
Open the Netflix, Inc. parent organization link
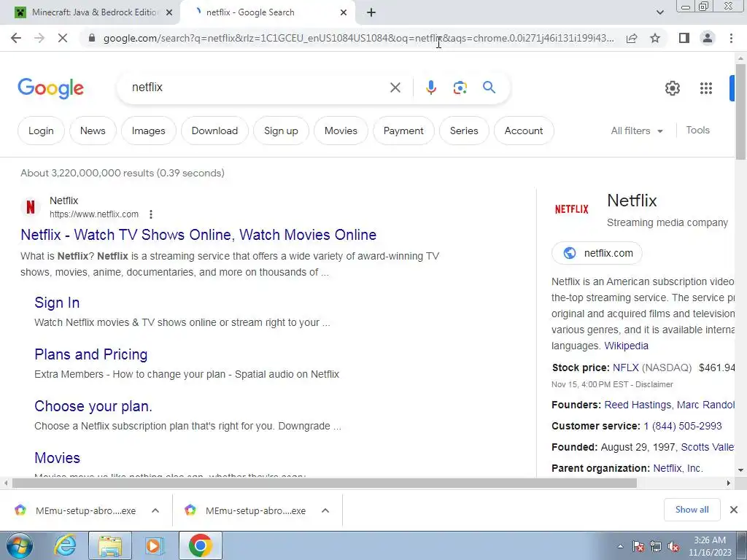(678, 468)
